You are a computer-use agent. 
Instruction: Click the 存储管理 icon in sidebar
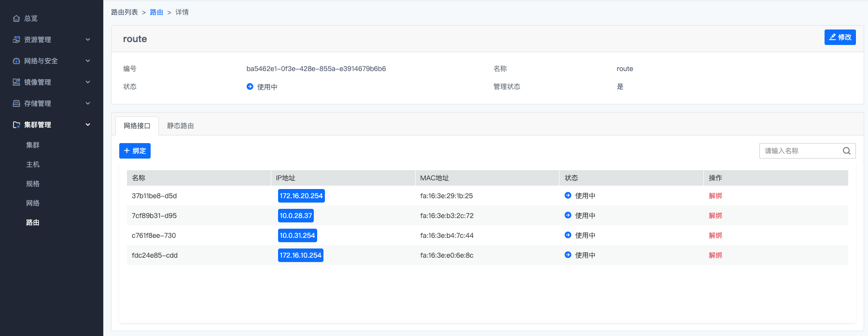[16, 103]
